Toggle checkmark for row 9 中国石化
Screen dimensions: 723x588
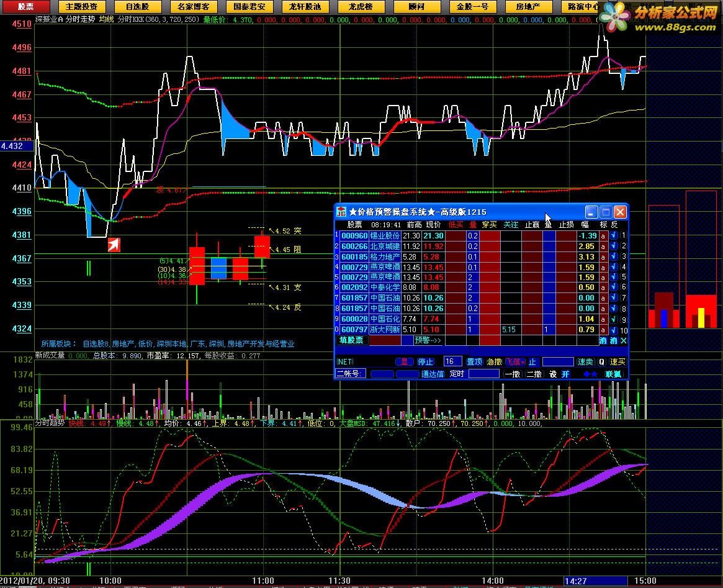click(x=614, y=319)
